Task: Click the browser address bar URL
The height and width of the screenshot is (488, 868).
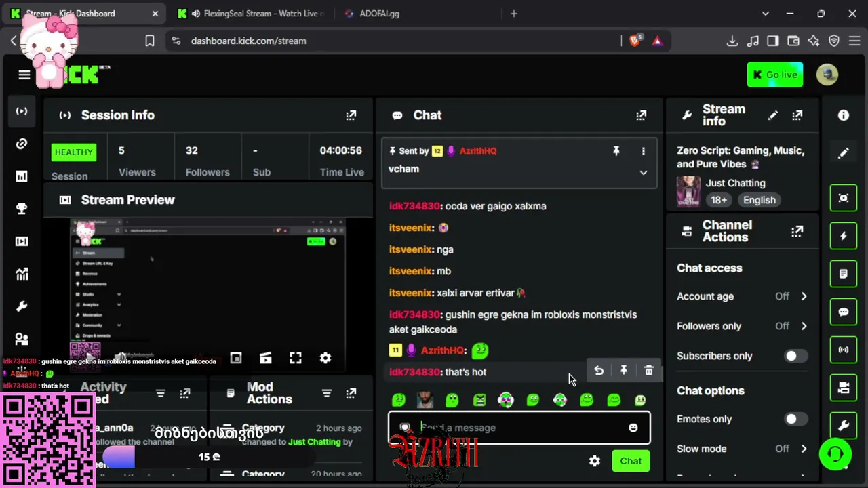Action: pos(248,41)
